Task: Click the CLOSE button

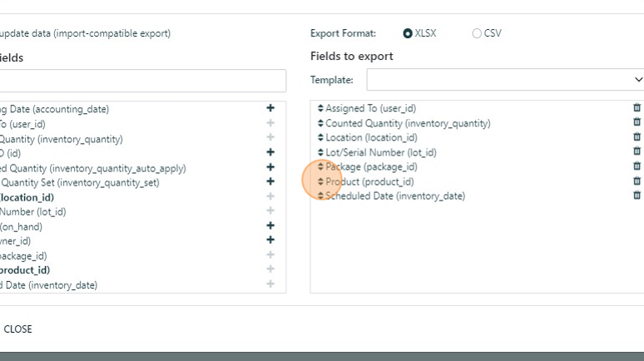Action: (17, 329)
